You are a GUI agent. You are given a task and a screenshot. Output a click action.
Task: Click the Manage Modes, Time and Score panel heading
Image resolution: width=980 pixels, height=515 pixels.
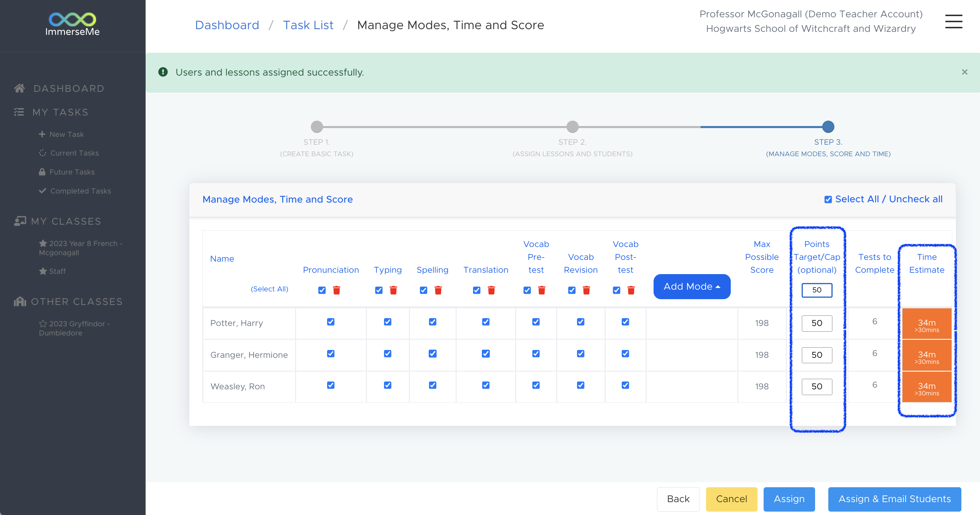pyautogui.click(x=277, y=200)
